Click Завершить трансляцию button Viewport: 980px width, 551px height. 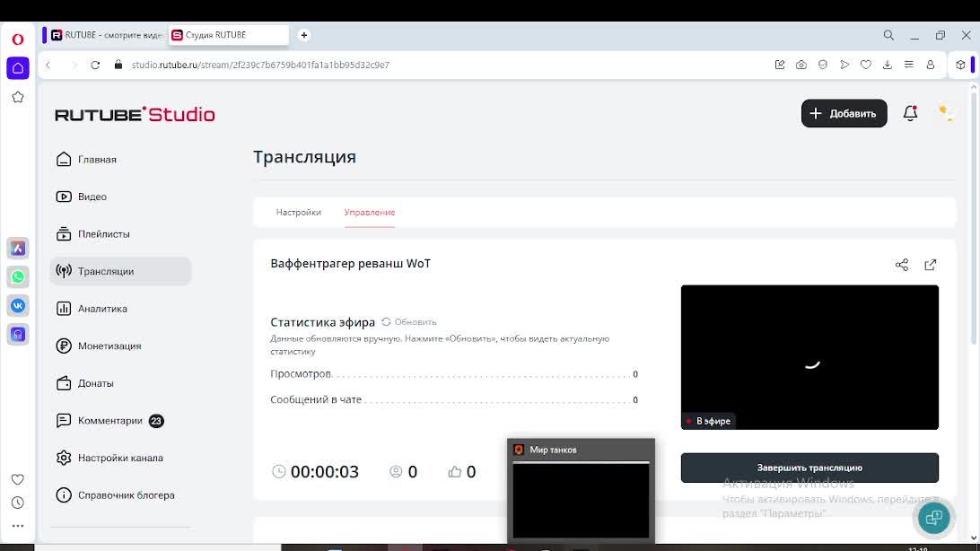tap(809, 468)
